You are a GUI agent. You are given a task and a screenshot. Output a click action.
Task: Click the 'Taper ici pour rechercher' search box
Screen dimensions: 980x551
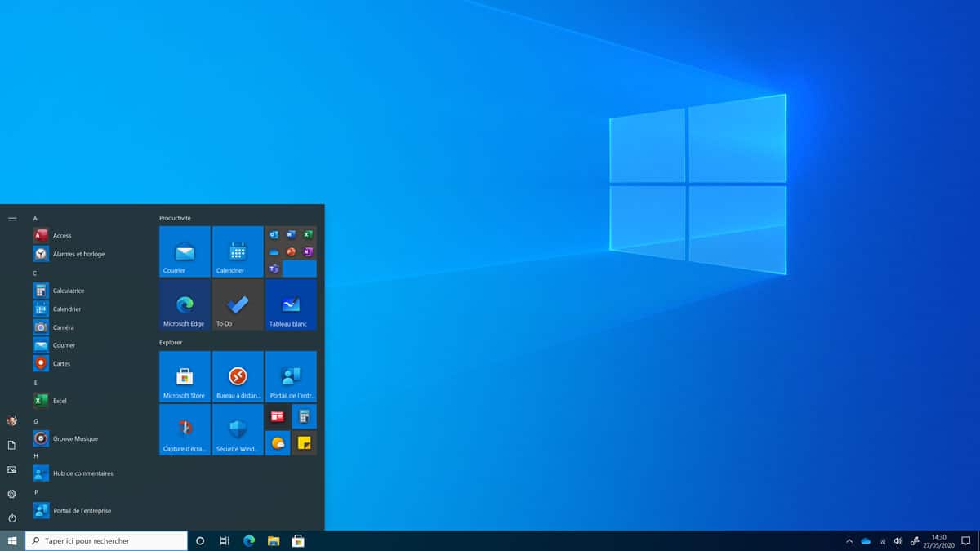click(106, 540)
